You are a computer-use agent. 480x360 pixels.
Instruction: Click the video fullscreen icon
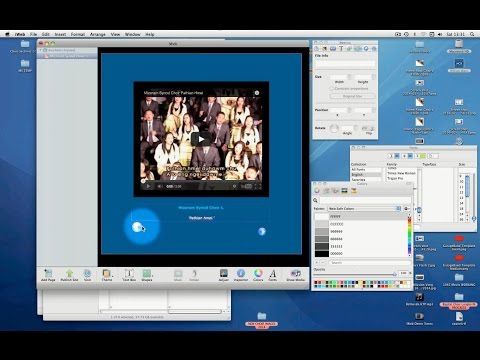coord(258,186)
